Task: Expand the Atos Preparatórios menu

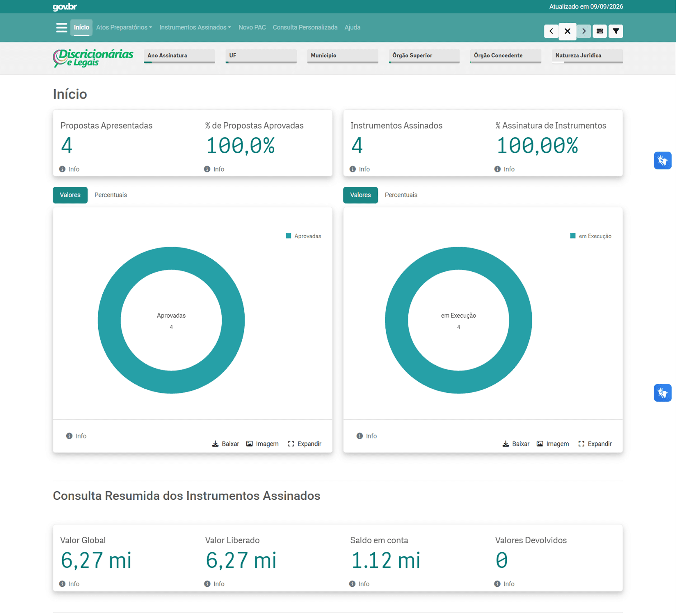Action: pyautogui.click(x=124, y=27)
